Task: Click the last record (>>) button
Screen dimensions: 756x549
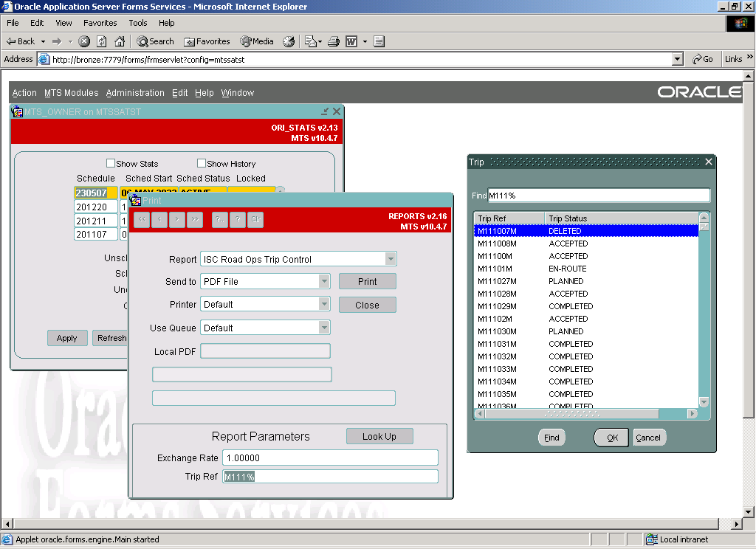Action: [195, 219]
